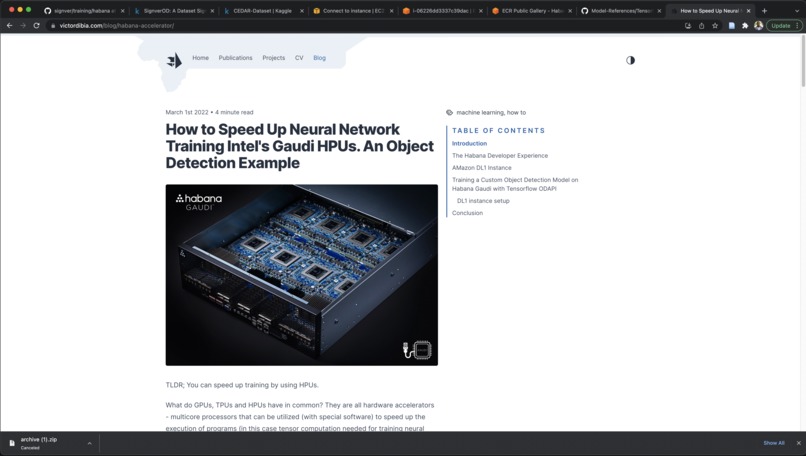Switch to the SignverOD Dataset Kaggle tab
The height and width of the screenshot is (456, 806).
point(173,10)
